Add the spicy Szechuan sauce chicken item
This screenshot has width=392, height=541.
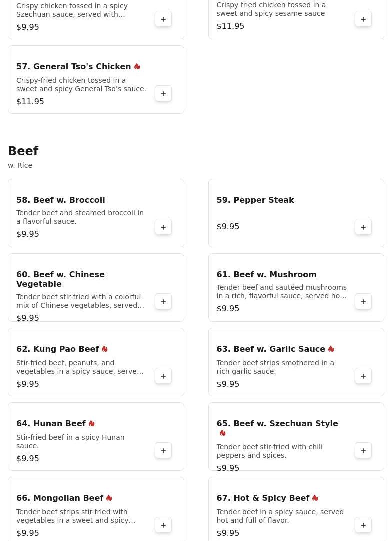click(163, 19)
